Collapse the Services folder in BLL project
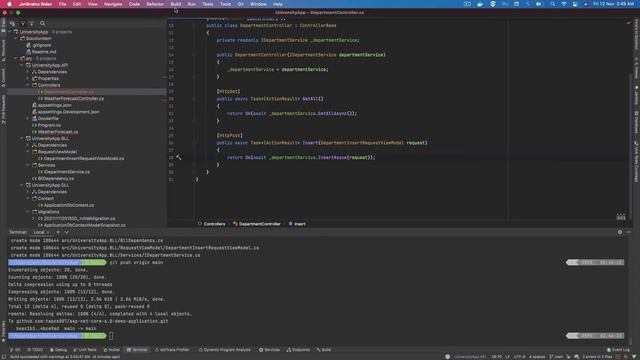The image size is (640, 360). (28, 165)
